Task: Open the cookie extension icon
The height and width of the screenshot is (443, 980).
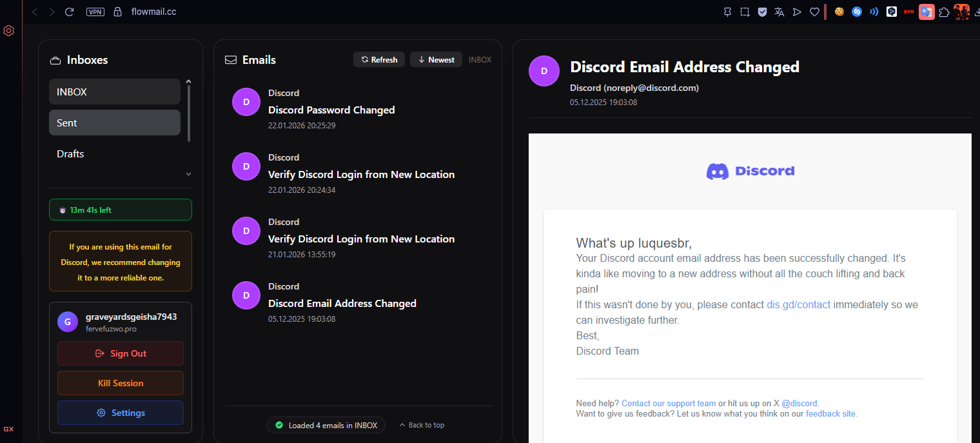Action: click(839, 12)
